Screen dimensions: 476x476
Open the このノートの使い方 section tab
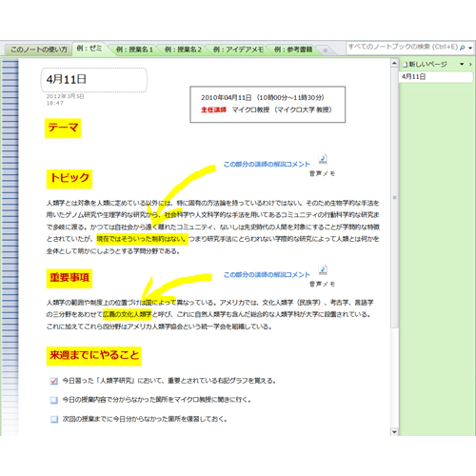tap(39, 50)
